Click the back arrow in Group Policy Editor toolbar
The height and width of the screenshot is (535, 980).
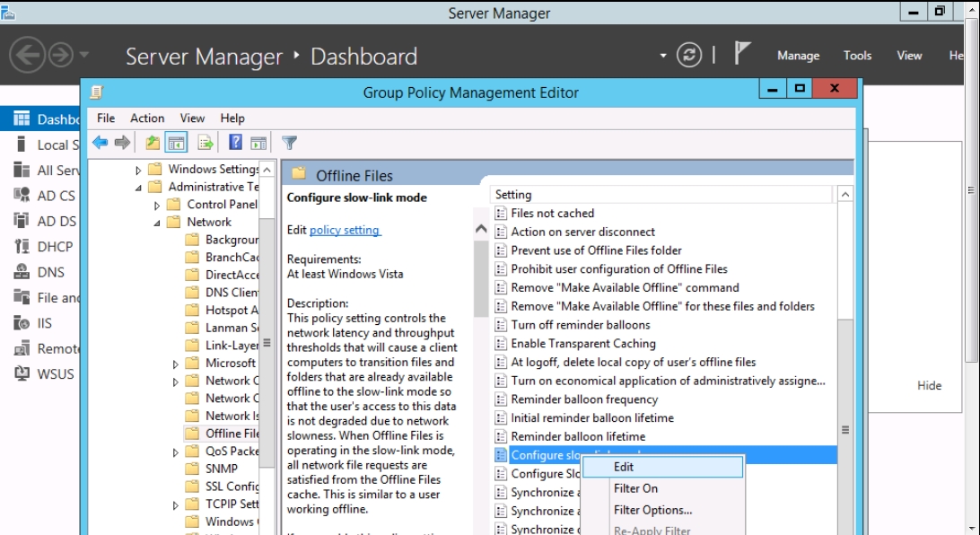(x=100, y=143)
